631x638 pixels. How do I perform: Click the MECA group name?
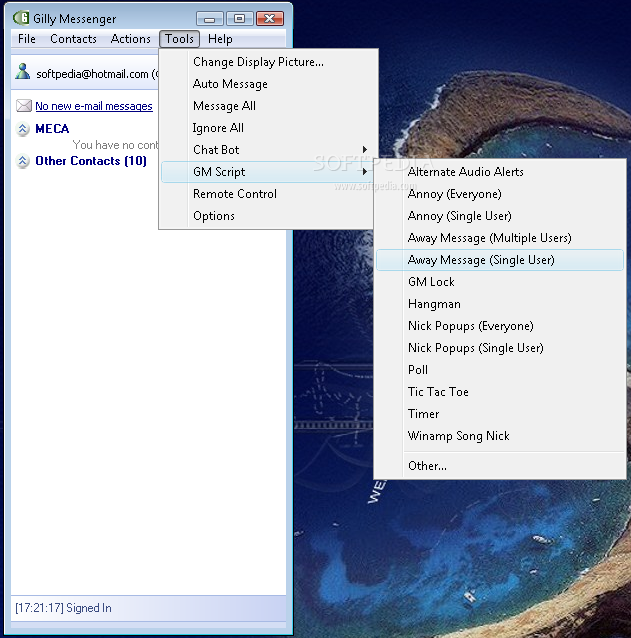[52, 129]
